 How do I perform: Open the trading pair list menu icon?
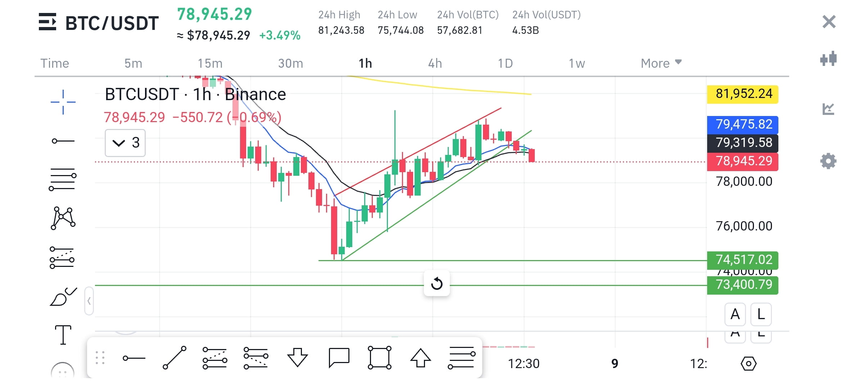[x=47, y=22]
